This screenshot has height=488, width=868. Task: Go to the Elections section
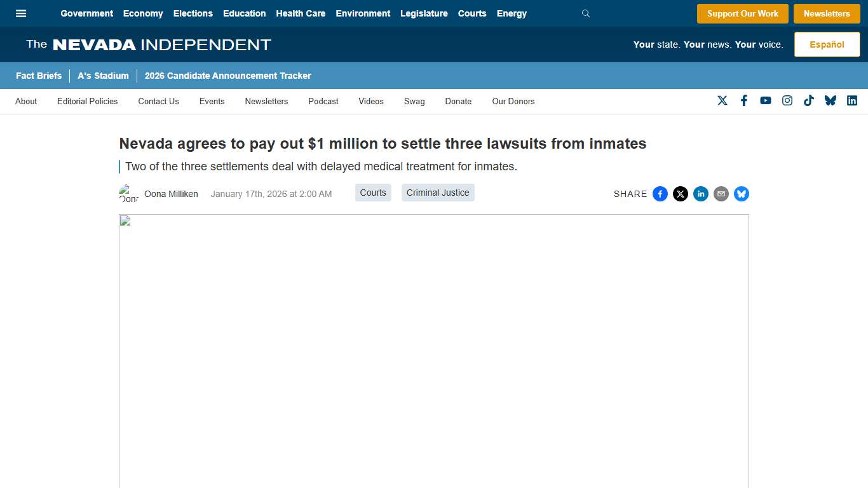click(193, 13)
